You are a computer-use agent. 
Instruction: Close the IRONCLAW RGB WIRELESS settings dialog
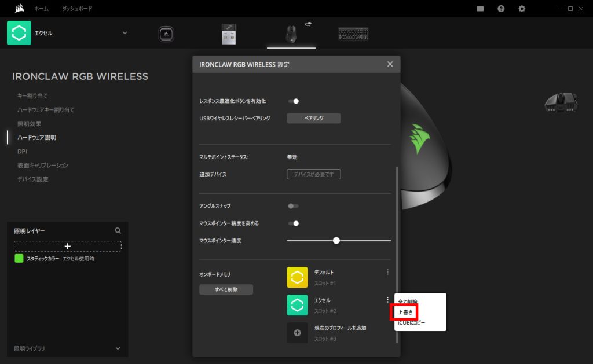coord(390,64)
